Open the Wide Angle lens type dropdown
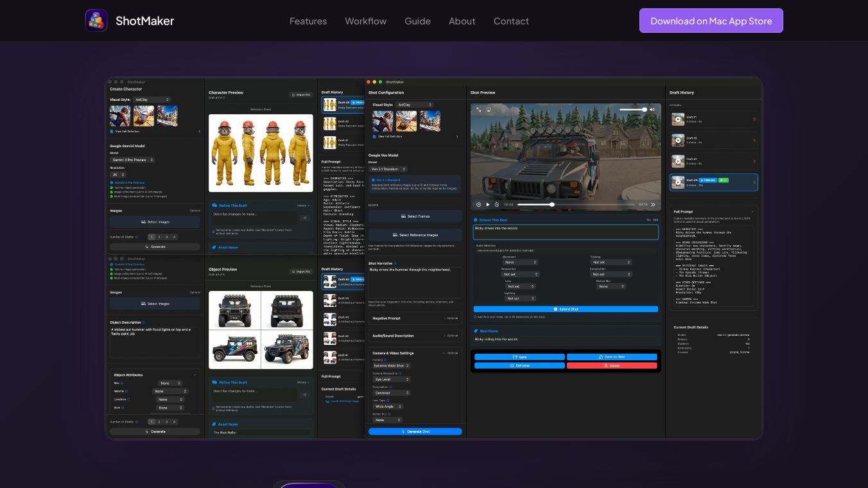Image resolution: width=868 pixels, height=488 pixels. pos(388,406)
